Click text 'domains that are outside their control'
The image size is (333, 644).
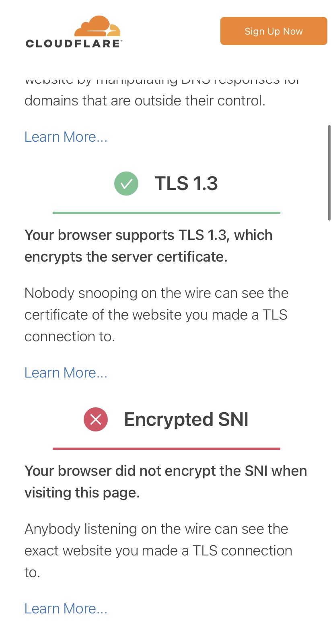tap(145, 101)
